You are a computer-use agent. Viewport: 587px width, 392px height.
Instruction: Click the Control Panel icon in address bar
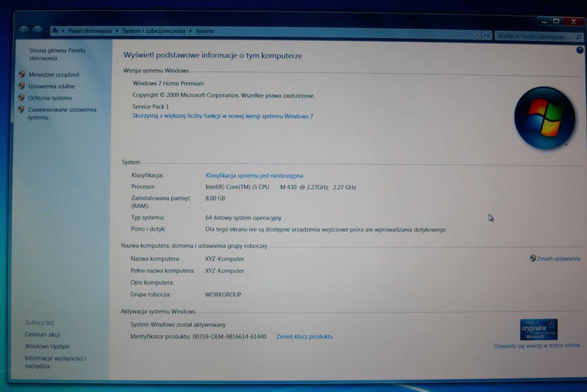[55, 31]
